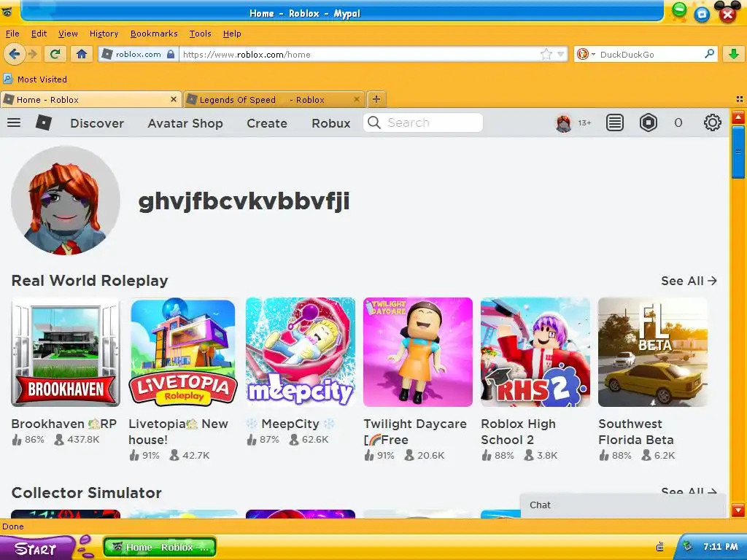Open the Most Visited bookmarks icon
The width and height of the screenshot is (747, 560).
(7, 79)
